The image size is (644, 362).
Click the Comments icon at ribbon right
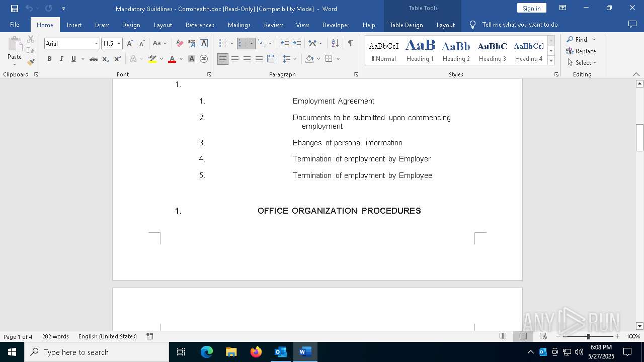(x=632, y=24)
